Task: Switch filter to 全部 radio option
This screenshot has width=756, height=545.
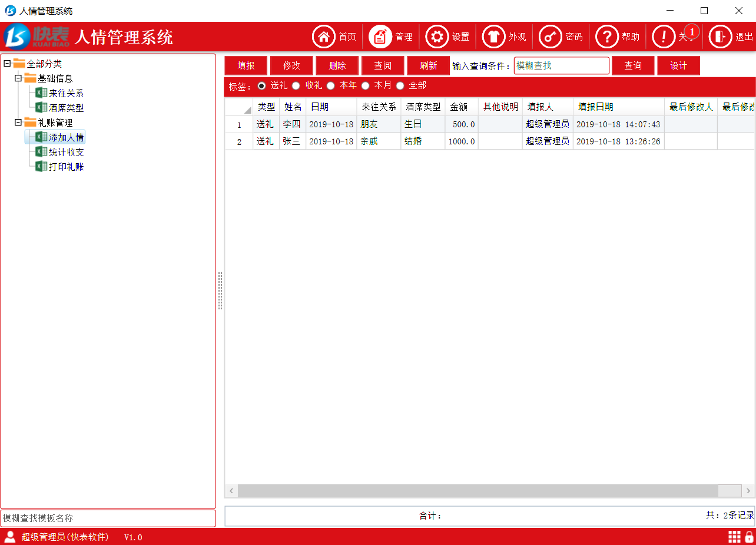Action: click(x=400, y=85)
